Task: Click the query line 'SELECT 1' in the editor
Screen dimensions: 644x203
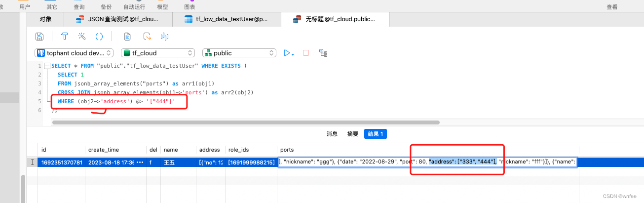Action: [71, 75]
